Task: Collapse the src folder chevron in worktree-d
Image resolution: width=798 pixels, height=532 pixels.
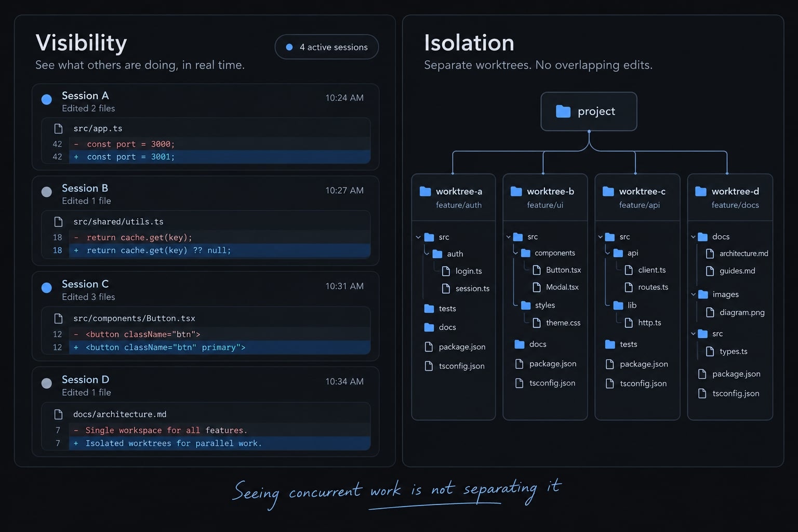Action: coord(693,334)
